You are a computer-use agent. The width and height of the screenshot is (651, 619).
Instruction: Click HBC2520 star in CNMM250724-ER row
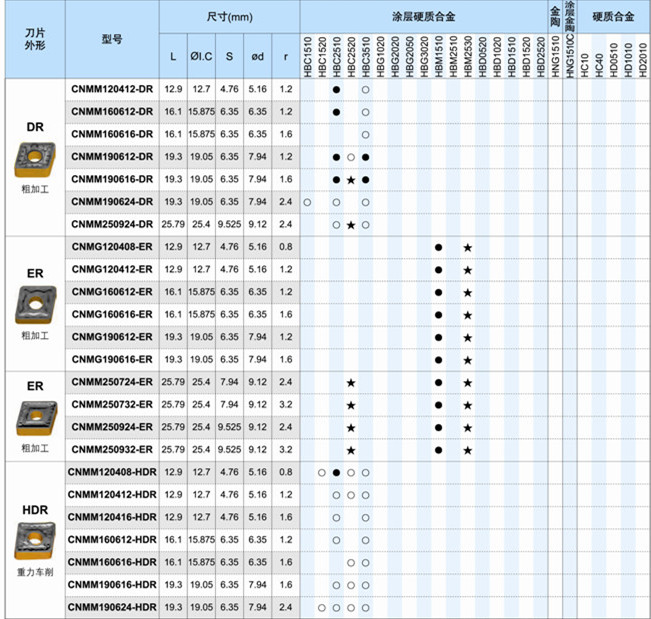pyautogui.click(x=351, y=383)
